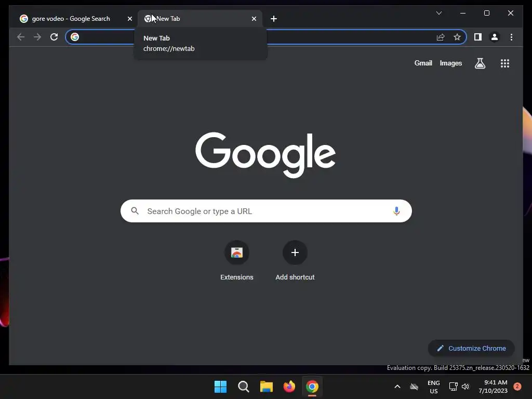Image resolution: width=532 pixels, height=399 pixels.
Task: Select the New Tab tab
Action: tap(199, 19)
